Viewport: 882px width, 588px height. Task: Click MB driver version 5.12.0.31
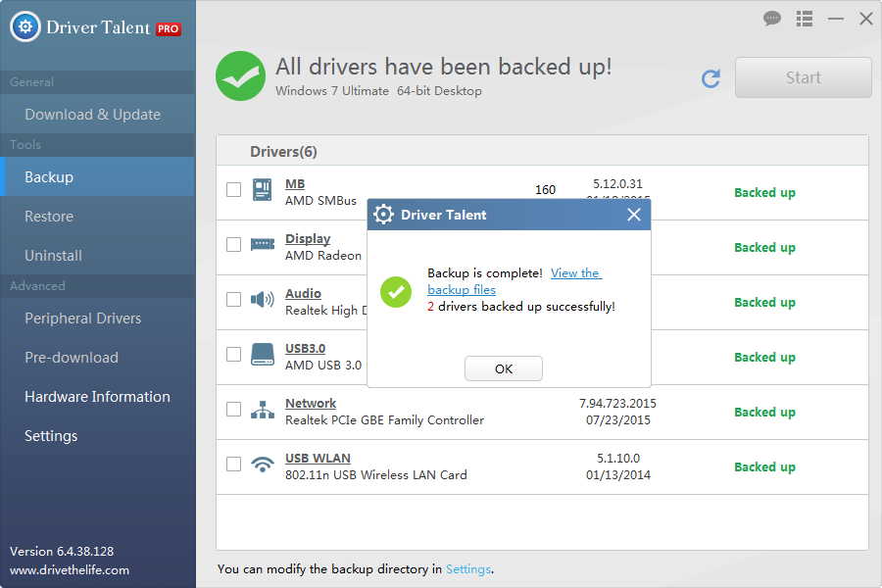(x=617, y=184)
